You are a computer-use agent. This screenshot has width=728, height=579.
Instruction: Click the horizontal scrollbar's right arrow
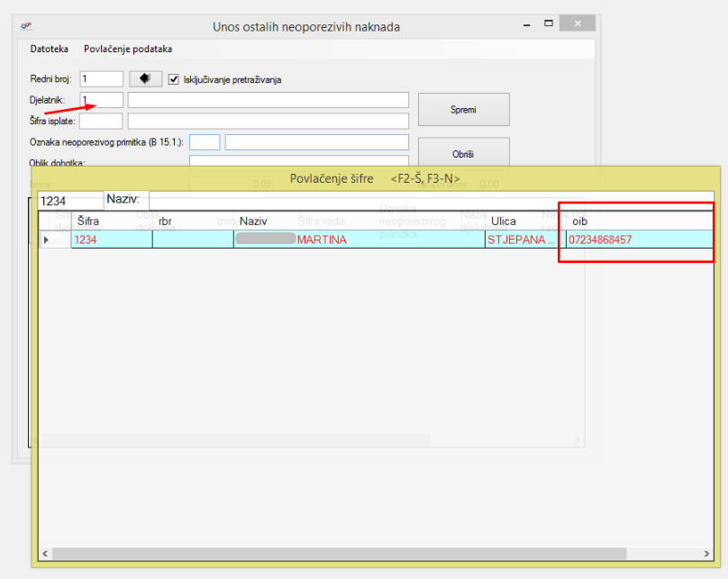click(707, 554)
